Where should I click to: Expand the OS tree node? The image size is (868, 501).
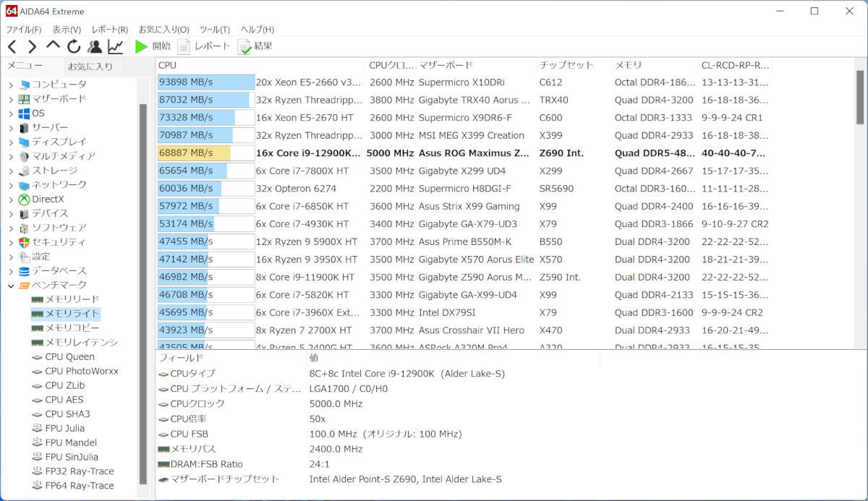[x=11, y=114]
